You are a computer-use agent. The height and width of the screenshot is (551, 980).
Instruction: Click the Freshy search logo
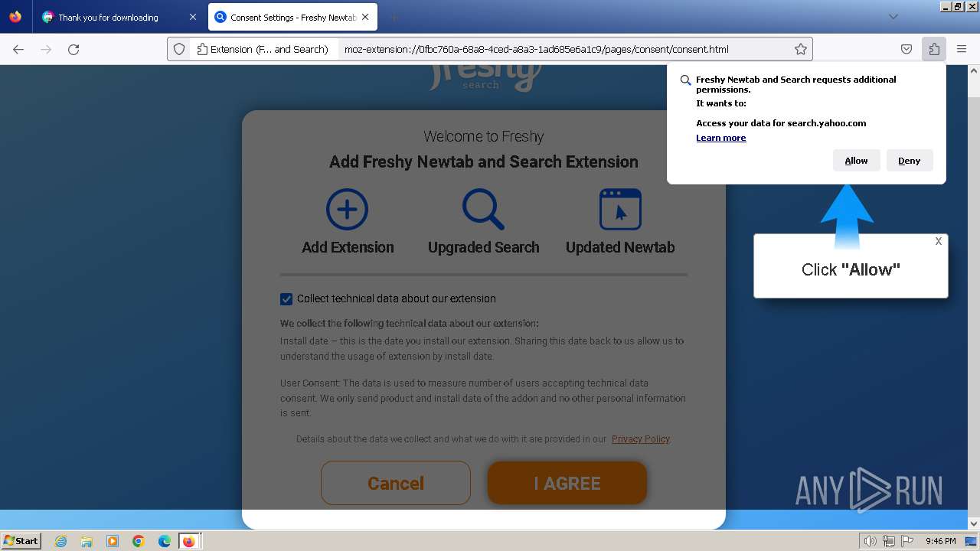485,77
